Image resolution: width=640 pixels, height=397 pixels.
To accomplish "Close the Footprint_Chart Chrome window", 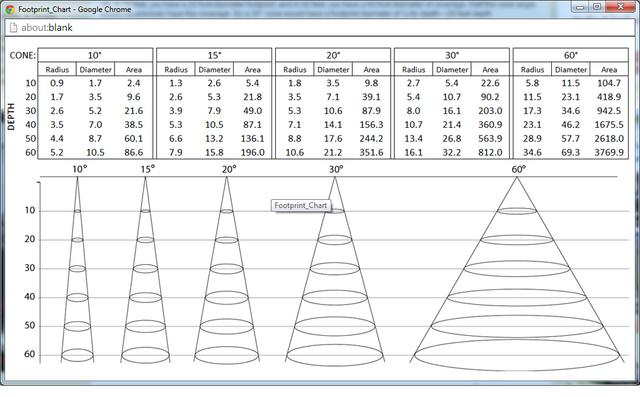I will coord(620,7).
